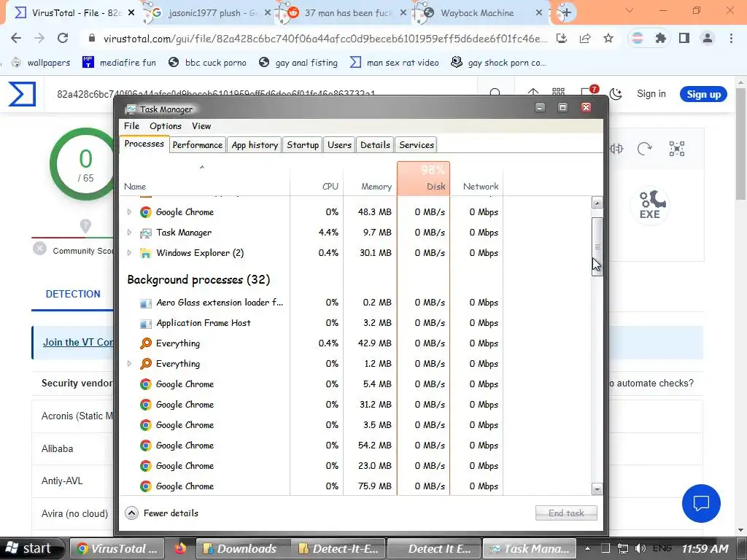This screenshot has width=747, height=560.
Task: Select the DETECTION tab on VirusTotal
Action: point(73,295)
